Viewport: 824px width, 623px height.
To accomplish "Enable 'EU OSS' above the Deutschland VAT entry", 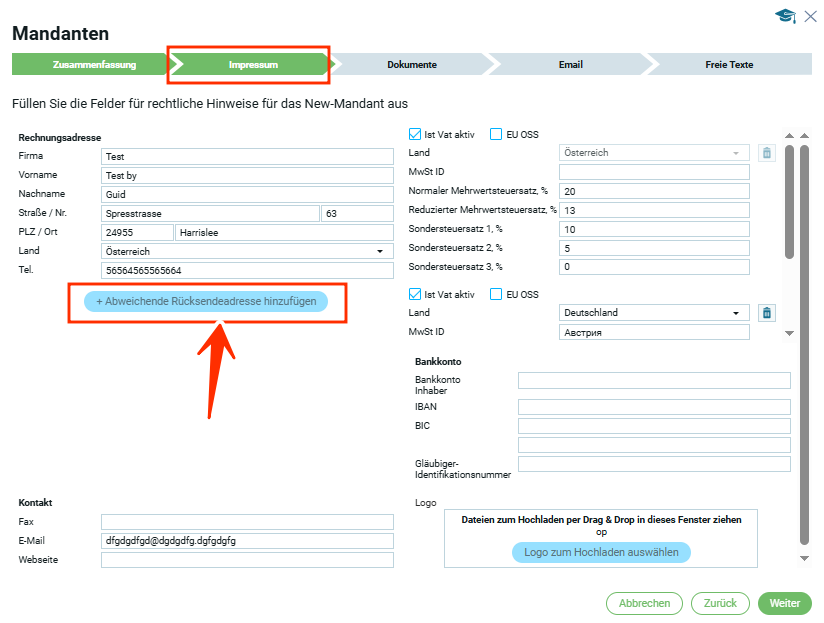I will (x=496, y=294).
